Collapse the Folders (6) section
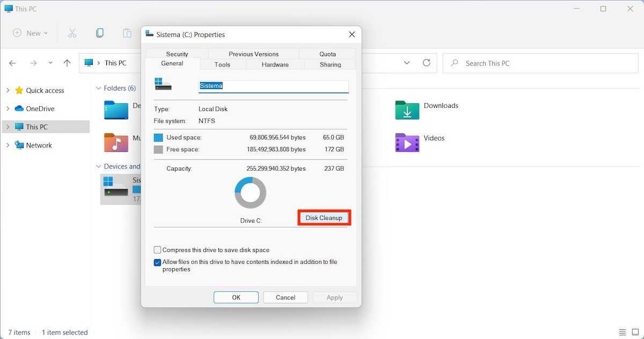The image size is (644, 339). 99,89
